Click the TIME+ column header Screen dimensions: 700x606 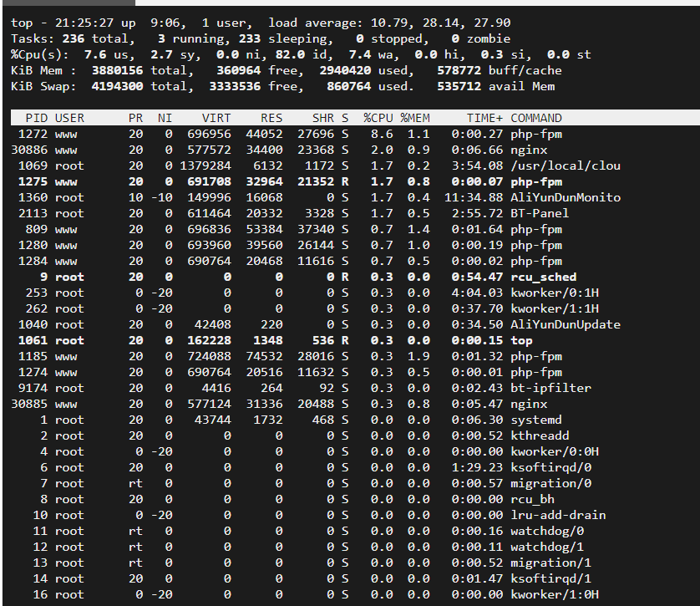coord(484,118)
